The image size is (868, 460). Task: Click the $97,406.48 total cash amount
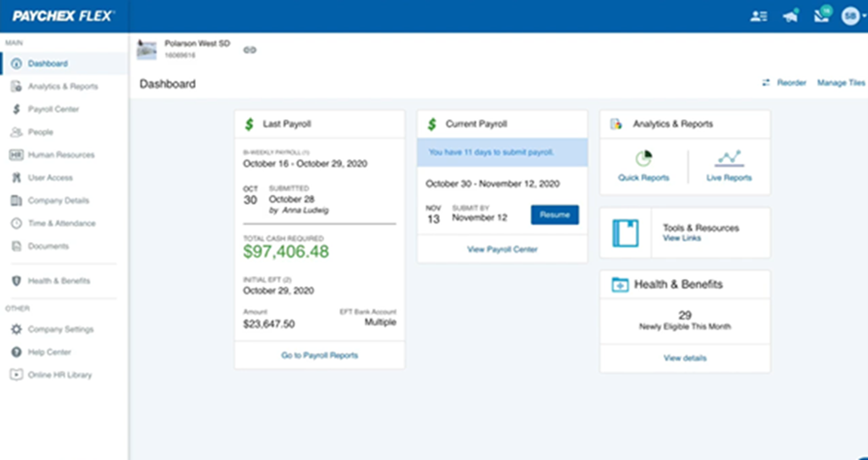(286, 252)
